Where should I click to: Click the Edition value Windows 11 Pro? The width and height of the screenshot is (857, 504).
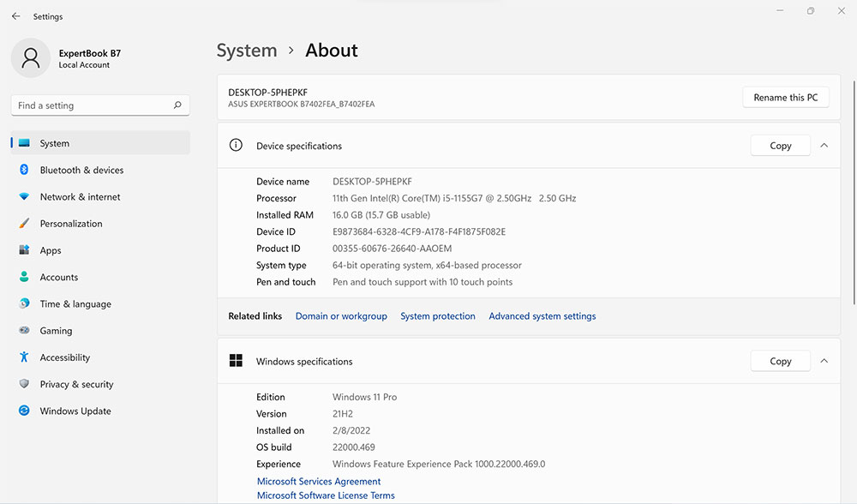tap(364, 397)
